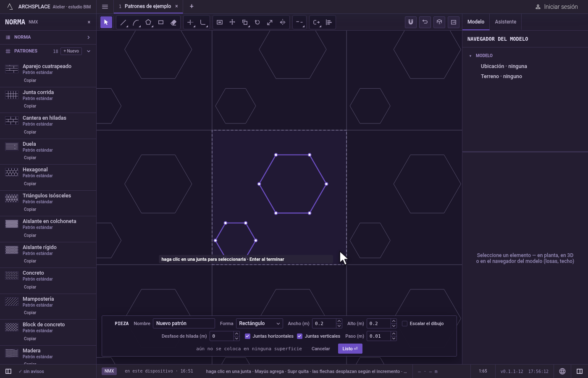Click the Listo button
The width and height of the screenshot is (588, 378).
pyautogui.click(x=350, y=349)
